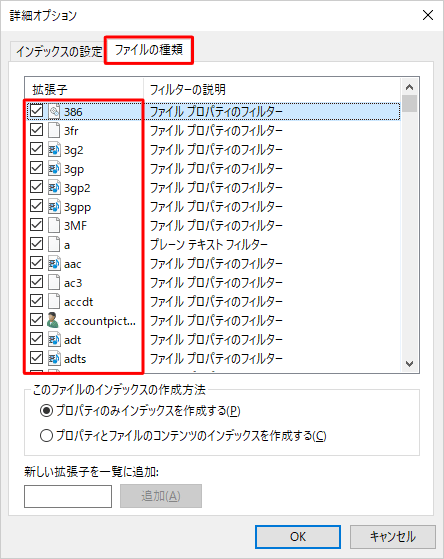444x559 pixels.
Task: Click the accountpict... user picture icon
Action: (x=53, y=320)
